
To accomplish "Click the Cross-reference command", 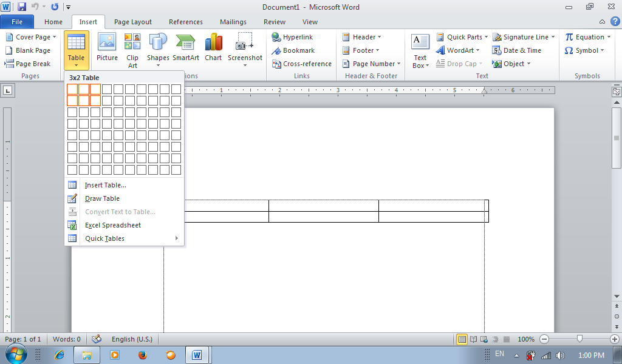I will [x=302, y=64].
